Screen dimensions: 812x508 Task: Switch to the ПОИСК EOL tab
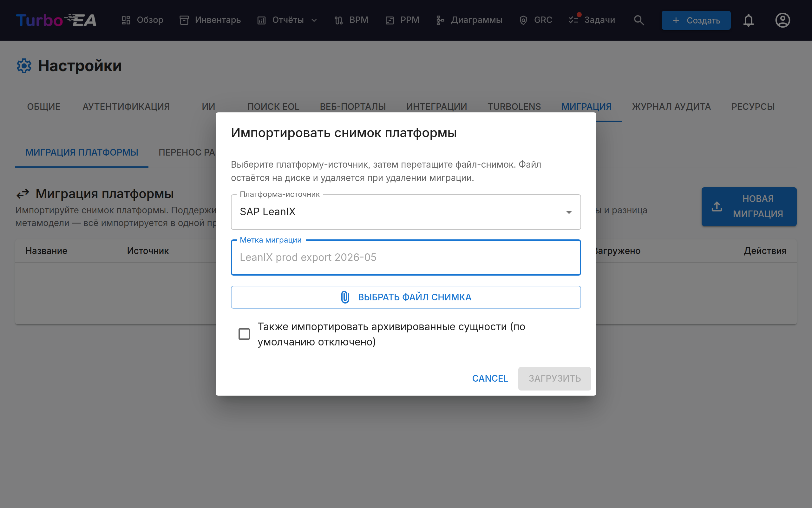coord(273,106)
